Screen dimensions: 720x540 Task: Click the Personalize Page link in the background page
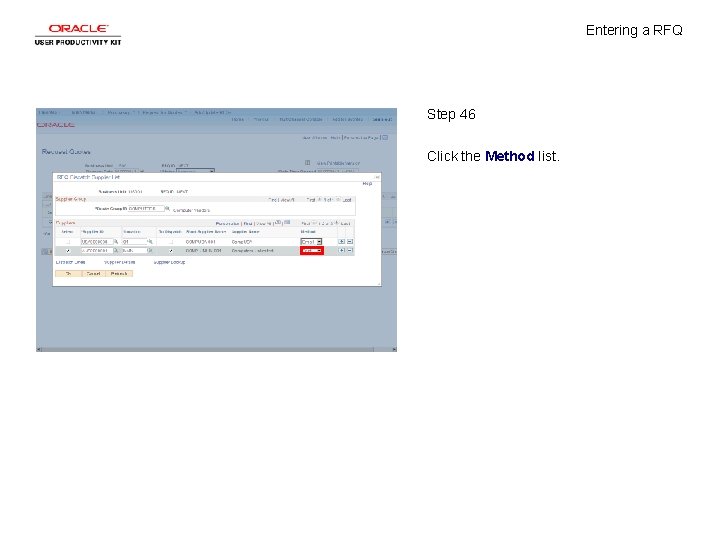click(x=361, y=138)
